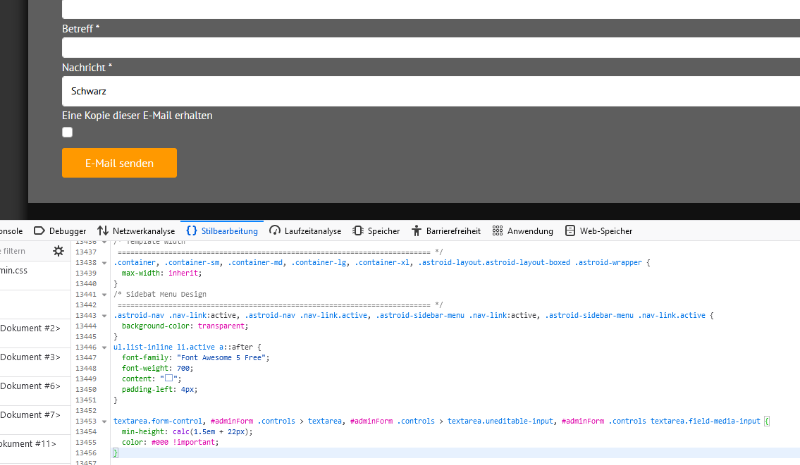Open style sheet options gear
This screenshot has width=800, height=465.
pos(59,251)
